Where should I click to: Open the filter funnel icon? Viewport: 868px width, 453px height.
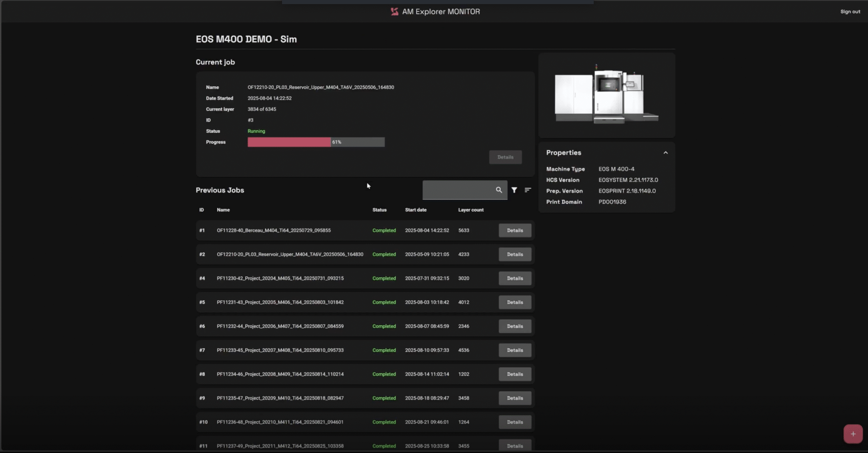tap(514, 190)
